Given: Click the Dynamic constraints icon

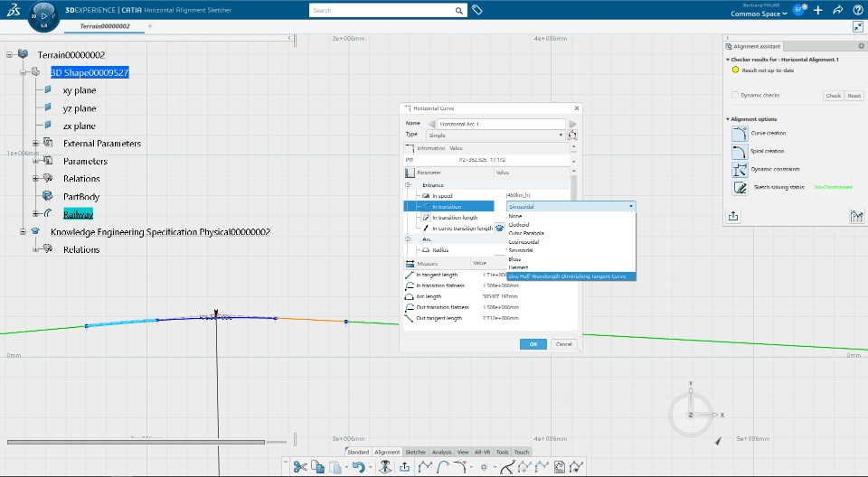Looking at the screenshot, I should tap(740, 169).
